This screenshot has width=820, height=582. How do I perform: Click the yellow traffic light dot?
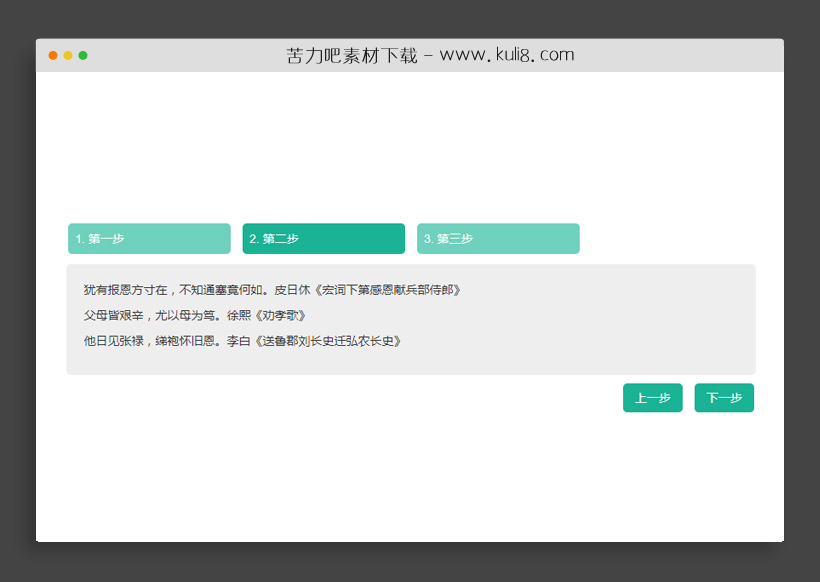click(66, 56)
